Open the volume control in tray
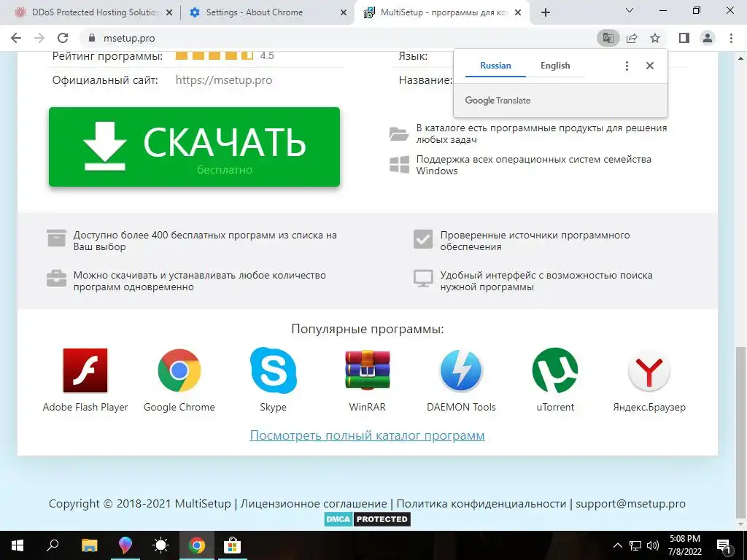The height and width of the screenshot is (560, 747). pos(653,545)
